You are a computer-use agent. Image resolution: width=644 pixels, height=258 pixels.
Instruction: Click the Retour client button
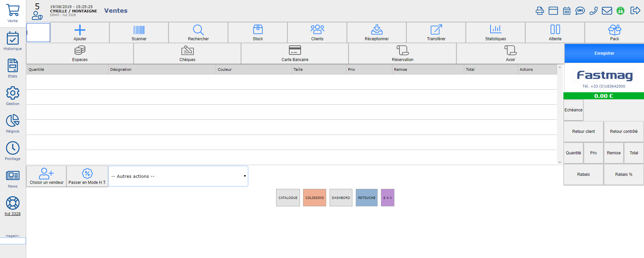tap(583, 132)
